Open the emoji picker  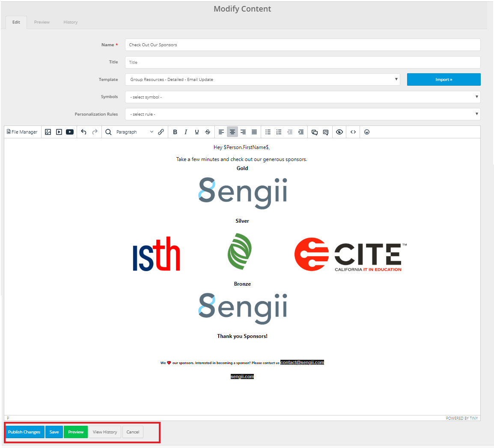(367, 132)
